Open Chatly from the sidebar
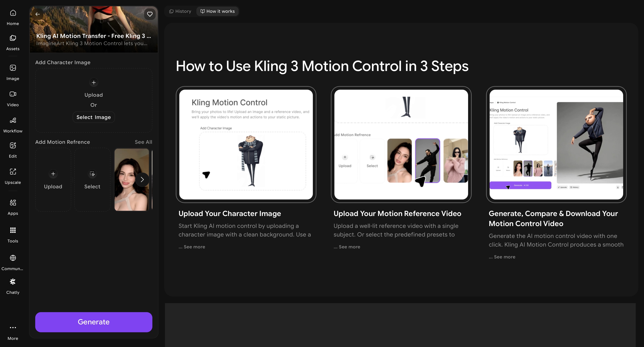Viewport: 644px width, 347px height. (x=13, y=286)
